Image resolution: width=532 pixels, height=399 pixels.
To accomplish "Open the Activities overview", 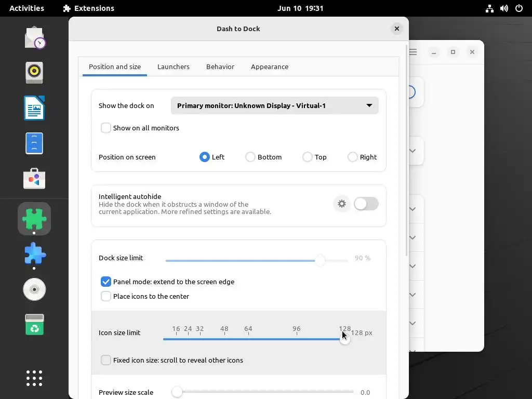I will 27,8.
